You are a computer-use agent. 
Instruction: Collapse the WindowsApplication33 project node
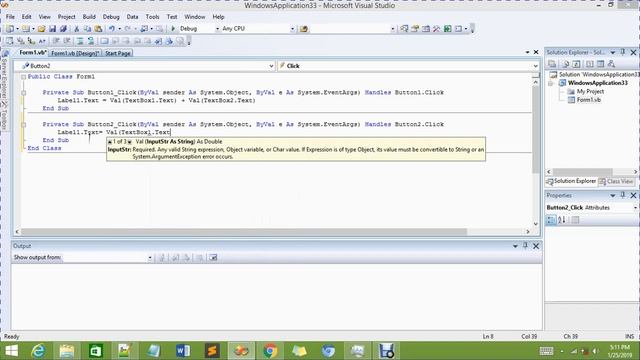click(x=551, y=83)
